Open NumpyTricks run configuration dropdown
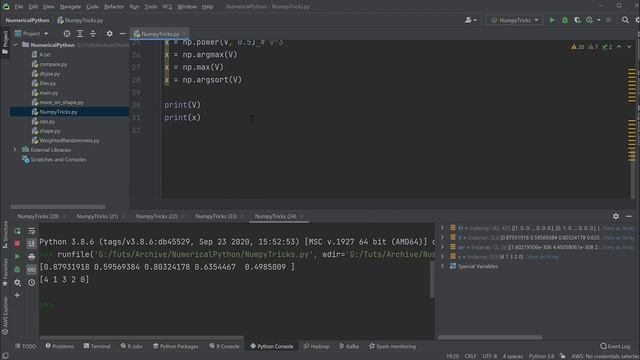The width and height of the screenshot is (640, 360). point(515,20)
